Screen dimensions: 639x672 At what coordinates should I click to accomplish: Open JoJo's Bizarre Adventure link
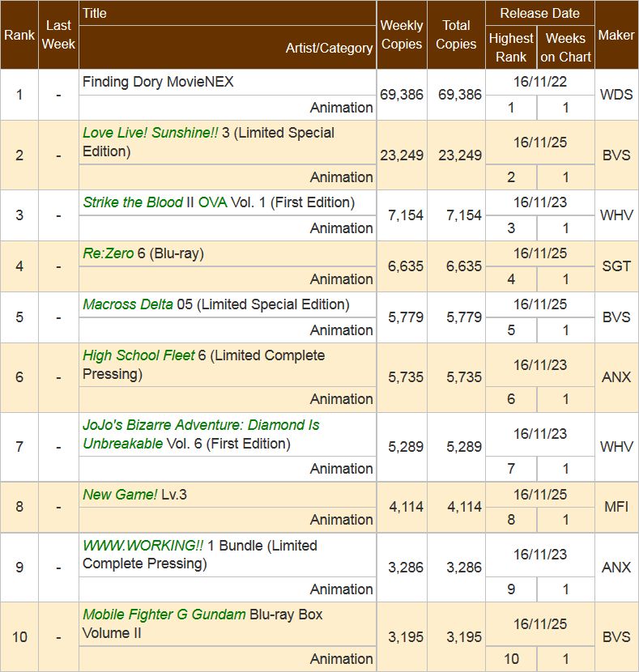click(x=201, y=425)
